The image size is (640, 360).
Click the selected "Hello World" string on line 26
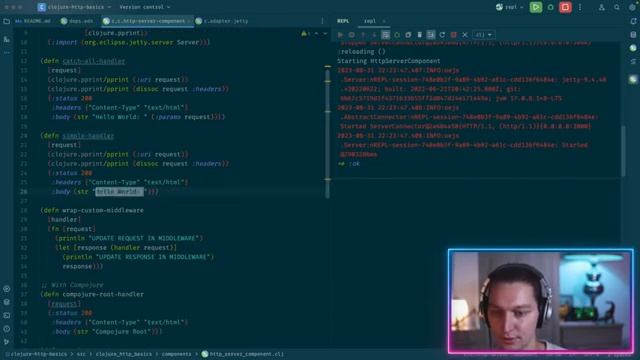119,191
